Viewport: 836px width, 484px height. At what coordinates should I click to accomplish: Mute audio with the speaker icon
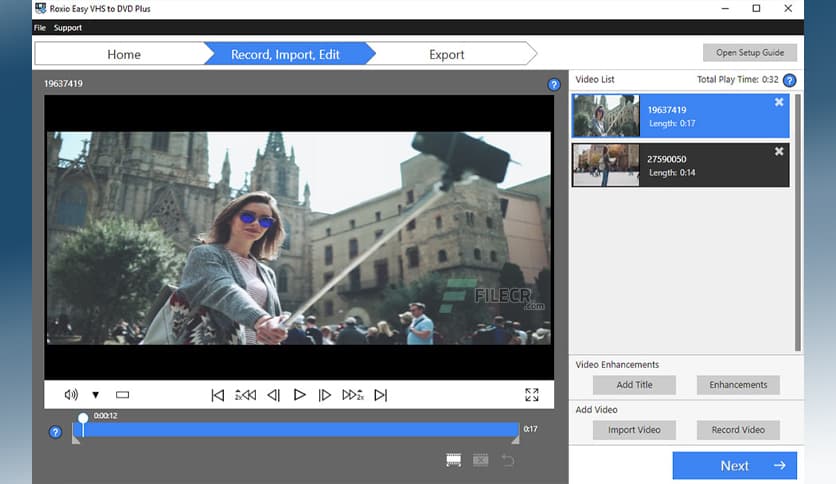71,394
